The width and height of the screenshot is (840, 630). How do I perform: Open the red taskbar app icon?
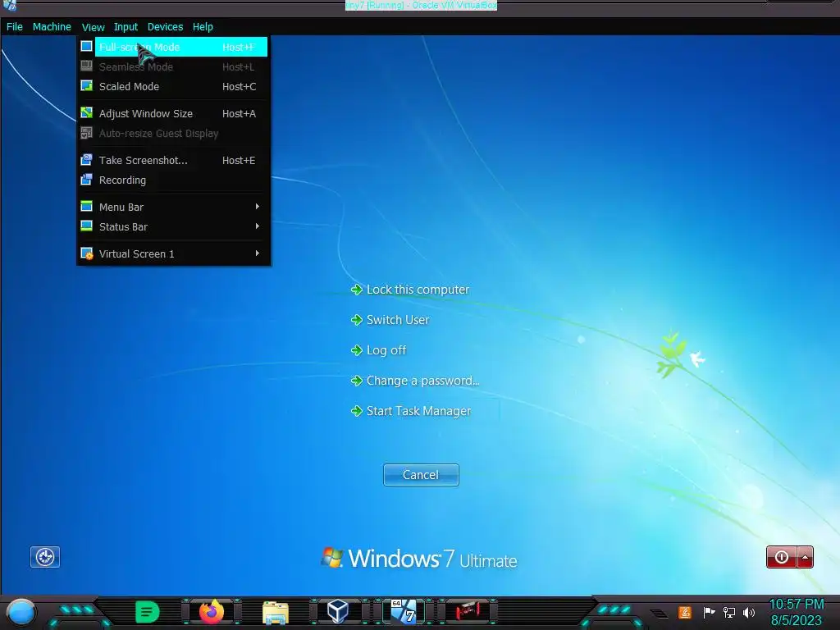[468, 612]
